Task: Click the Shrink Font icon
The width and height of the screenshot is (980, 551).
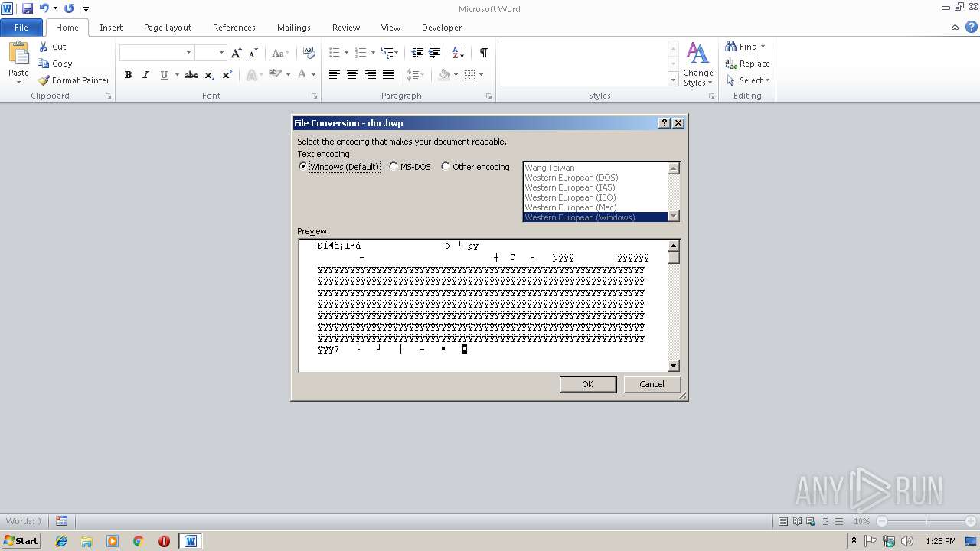Action: tap(253, 53)
